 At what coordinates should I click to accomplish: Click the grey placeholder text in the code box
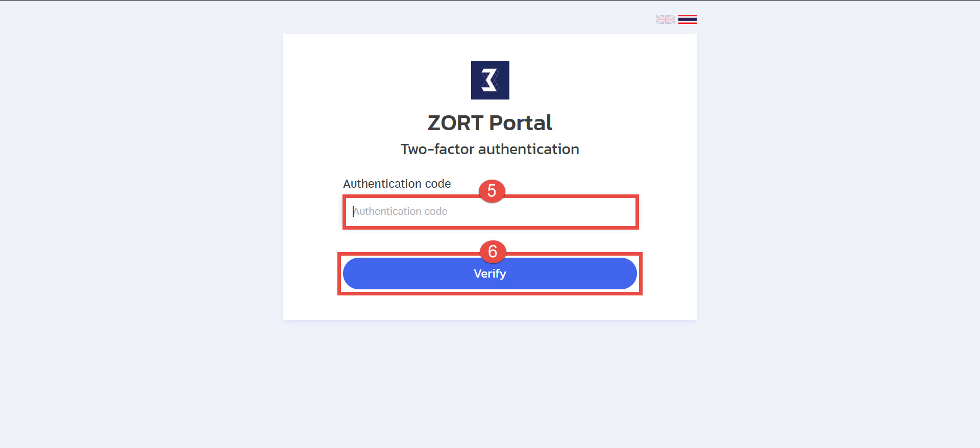400,211
